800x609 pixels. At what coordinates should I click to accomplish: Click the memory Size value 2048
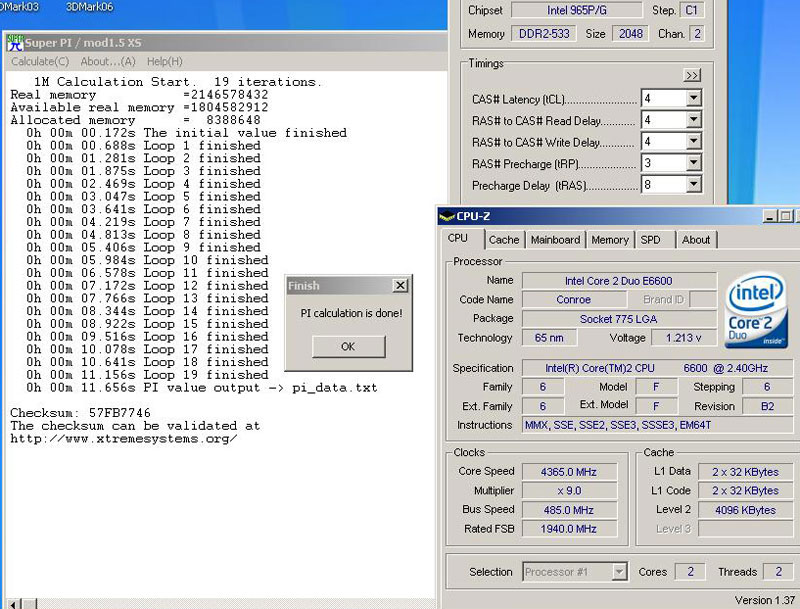point(631,34)
